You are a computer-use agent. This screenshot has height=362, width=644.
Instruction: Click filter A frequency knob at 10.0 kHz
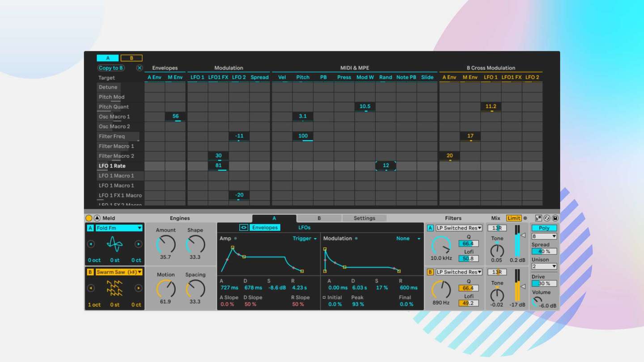[x=441, y=245]
